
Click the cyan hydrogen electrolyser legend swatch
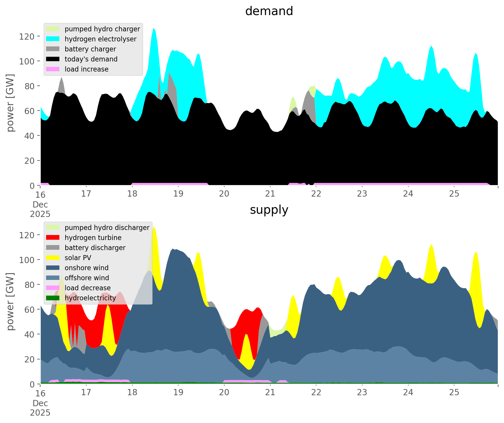coord(53,39)
